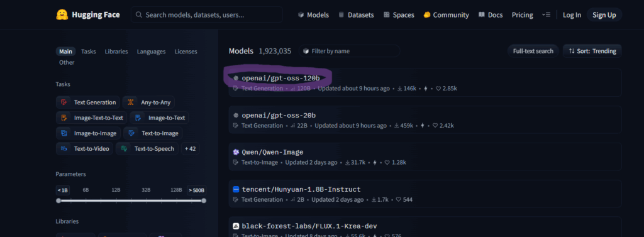The width and height of the screenshot is (644, 237).
Task: Click the black-forest-labs avatar icon
Action: point(236,226)
